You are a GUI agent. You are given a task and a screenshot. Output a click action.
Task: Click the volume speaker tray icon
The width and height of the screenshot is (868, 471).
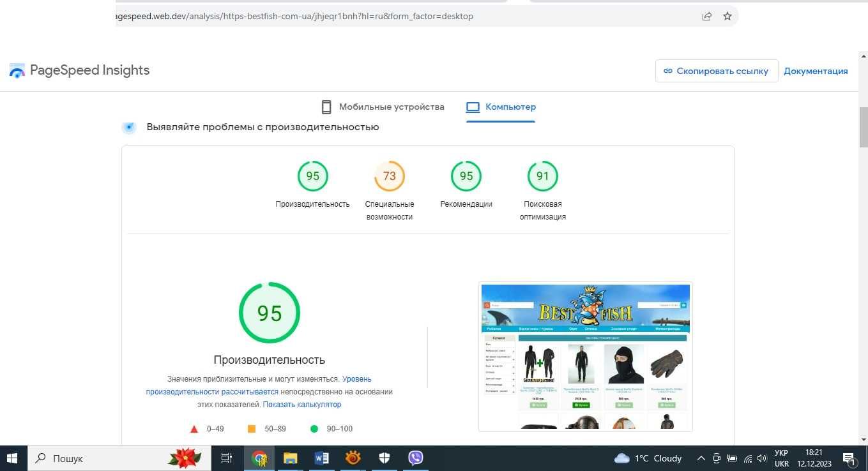pyautogui.click(x=761, y=458)
